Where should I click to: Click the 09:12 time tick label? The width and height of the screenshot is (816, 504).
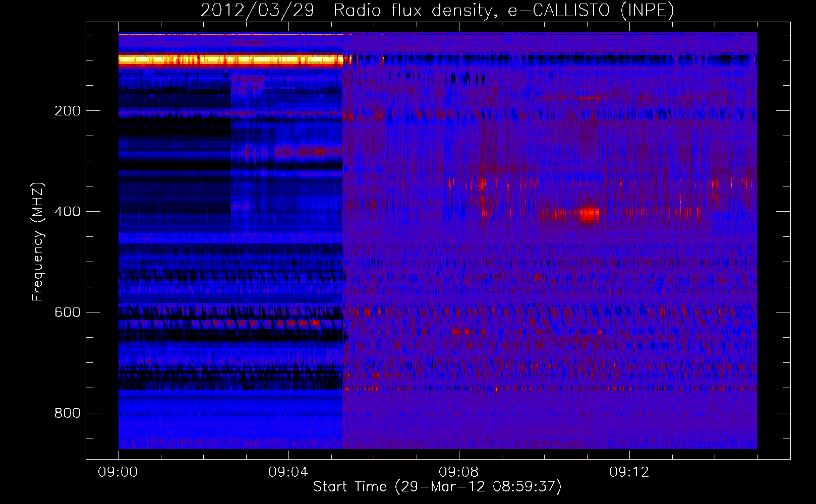629,472
